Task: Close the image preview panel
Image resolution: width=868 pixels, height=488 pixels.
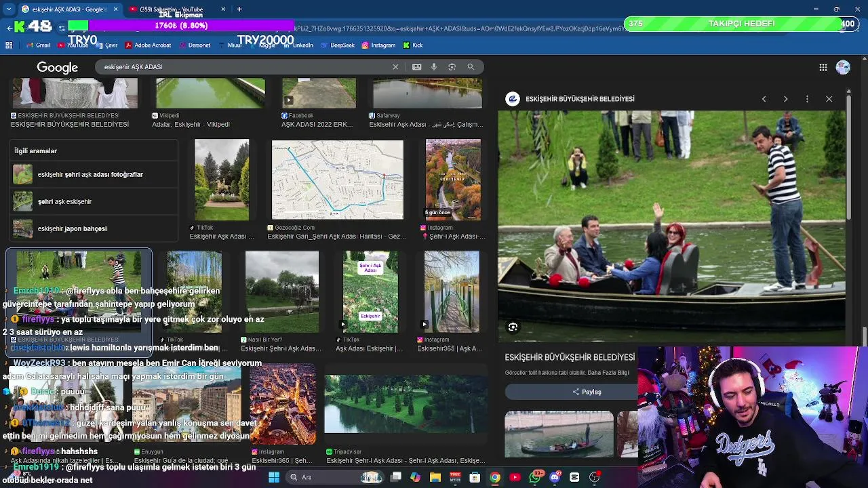Action: coord(829,99)
